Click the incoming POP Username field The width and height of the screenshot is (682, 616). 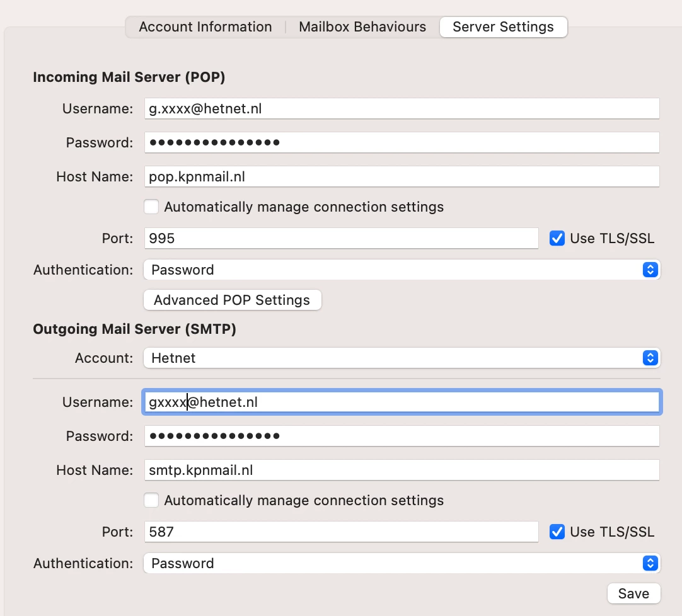tap(402, 108)
